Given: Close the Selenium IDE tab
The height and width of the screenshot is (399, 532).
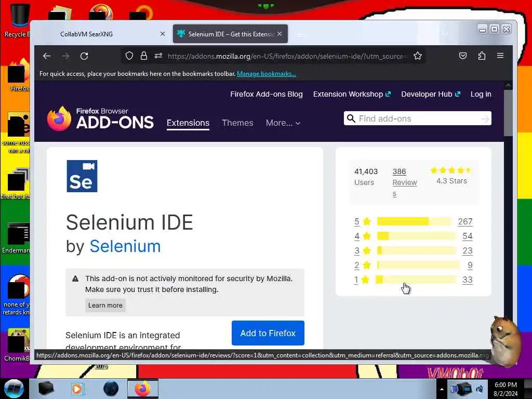Looking at the screenshot, I should (x=280, y=34).
